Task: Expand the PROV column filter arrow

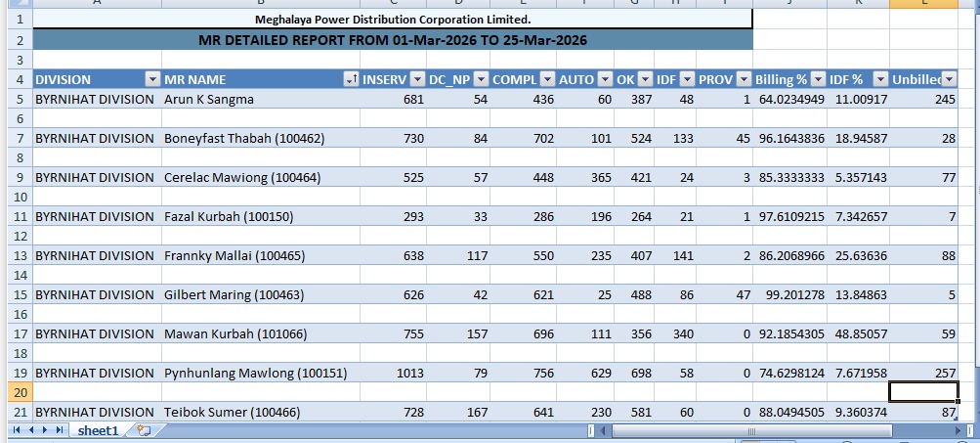Action: [744, 79]
